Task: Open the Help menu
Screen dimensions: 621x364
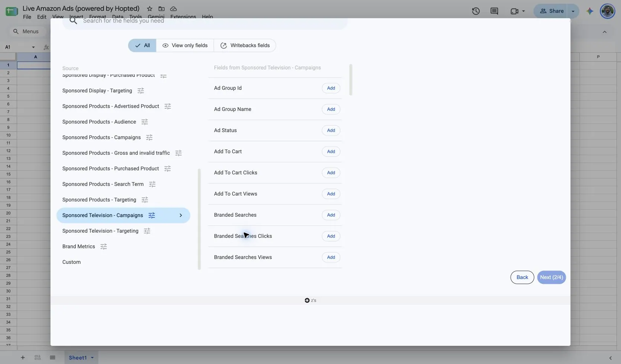Action: coord(208,17)
